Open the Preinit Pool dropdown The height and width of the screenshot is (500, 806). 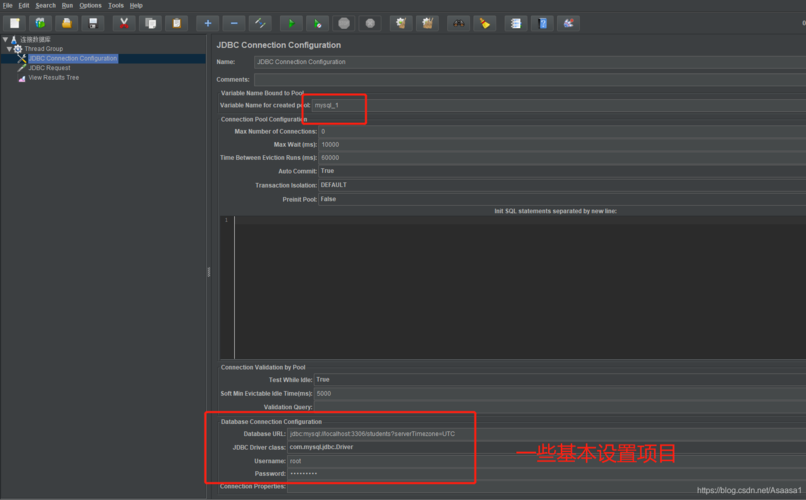click(x=562, y=199)
